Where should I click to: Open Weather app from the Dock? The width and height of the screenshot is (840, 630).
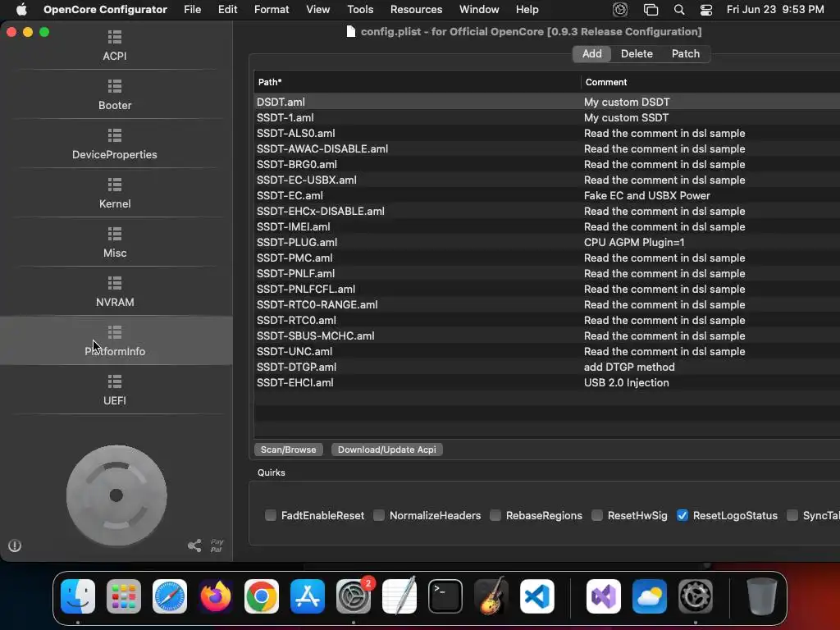pyautogui.click(x=650, y=596)
